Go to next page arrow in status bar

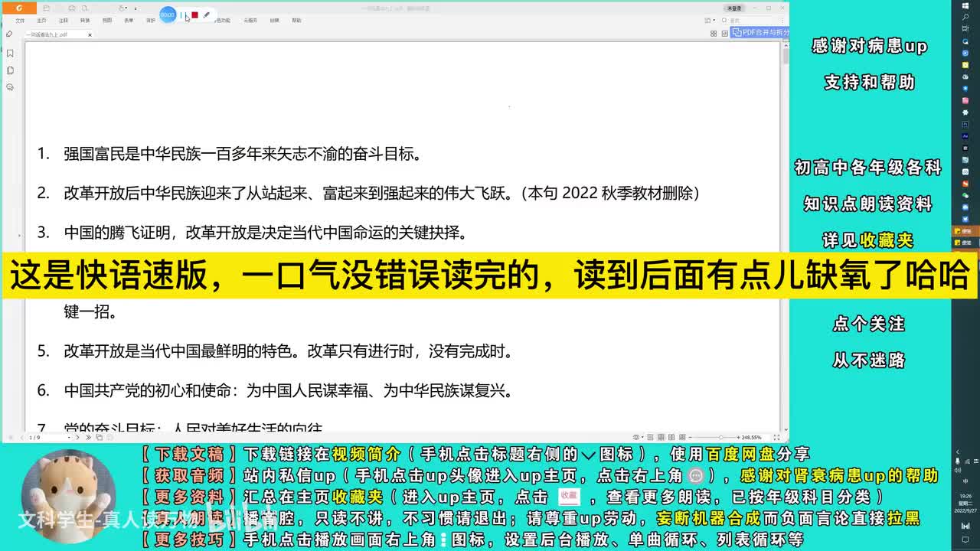pos(79,437)
